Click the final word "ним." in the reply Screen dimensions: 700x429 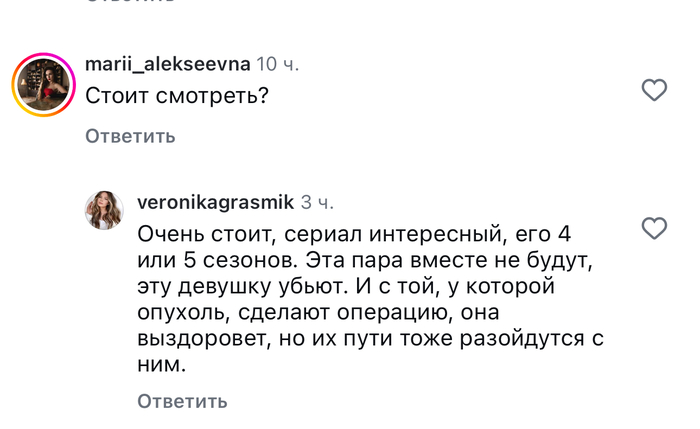[x=162, y=365]
